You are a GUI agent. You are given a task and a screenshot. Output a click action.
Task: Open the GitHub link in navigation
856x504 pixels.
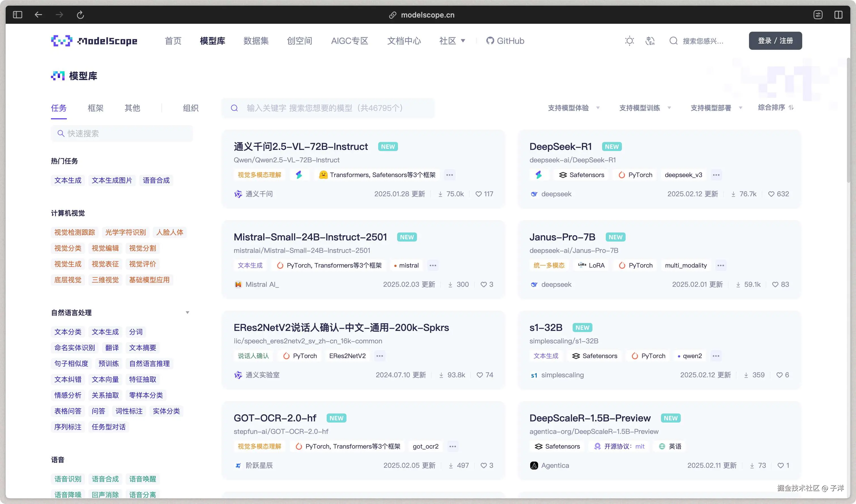[x=505, y=41]
